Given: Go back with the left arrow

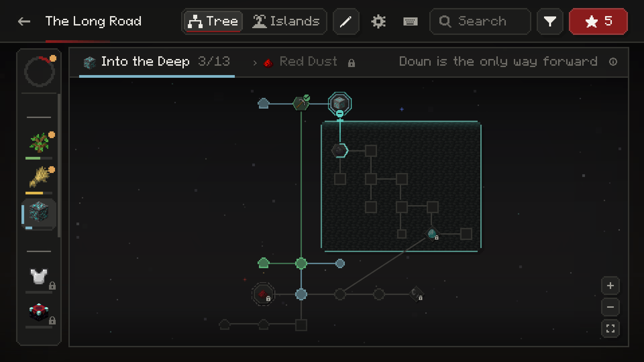Looking at the screenshot, I should click(x=24, y=22).
